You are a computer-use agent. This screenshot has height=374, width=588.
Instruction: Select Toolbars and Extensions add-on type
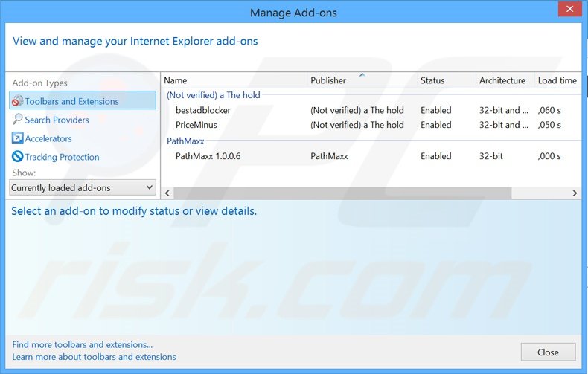click(83, 100)
